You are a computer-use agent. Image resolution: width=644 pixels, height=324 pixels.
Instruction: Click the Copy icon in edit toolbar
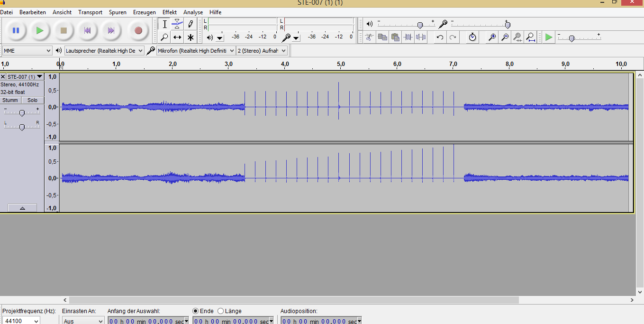point(382,37)
